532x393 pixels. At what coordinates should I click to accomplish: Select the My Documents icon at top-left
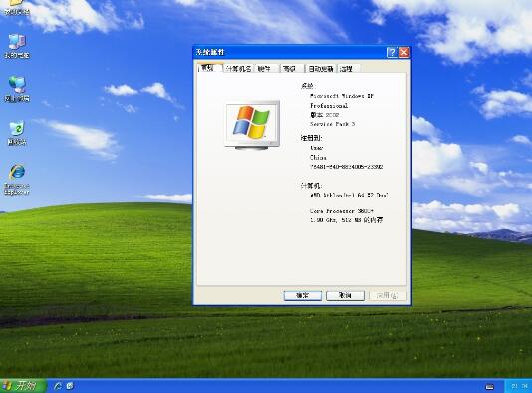(x=17, y=7)
